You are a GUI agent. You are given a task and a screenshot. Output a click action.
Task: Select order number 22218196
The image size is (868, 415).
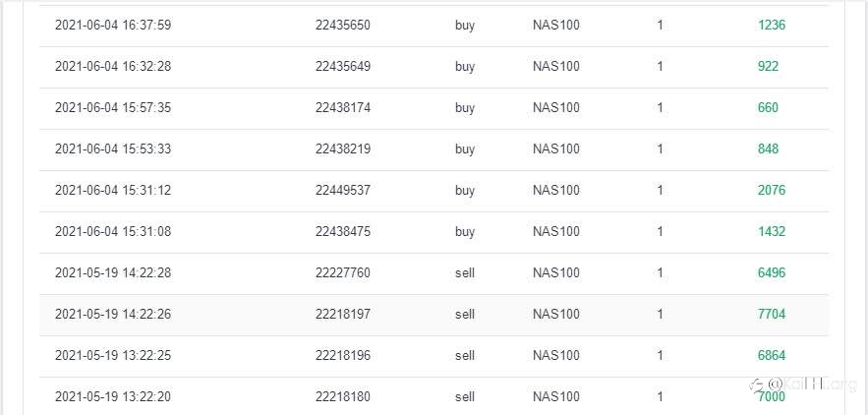[x=343, y=355]
